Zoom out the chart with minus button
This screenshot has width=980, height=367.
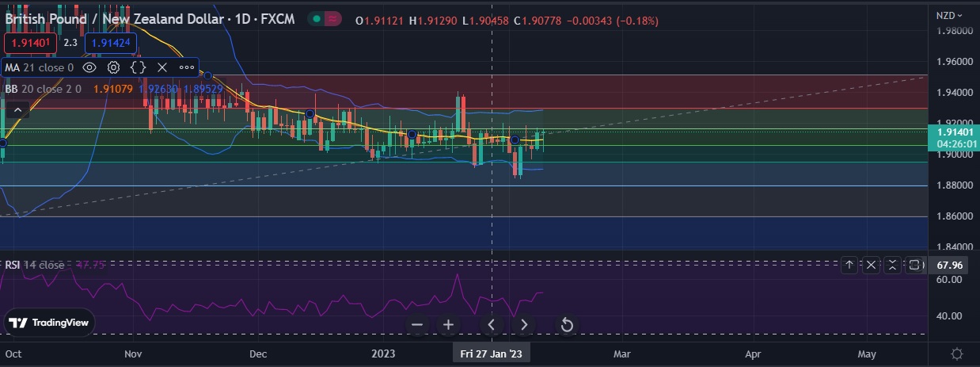[x=418, y=325]
